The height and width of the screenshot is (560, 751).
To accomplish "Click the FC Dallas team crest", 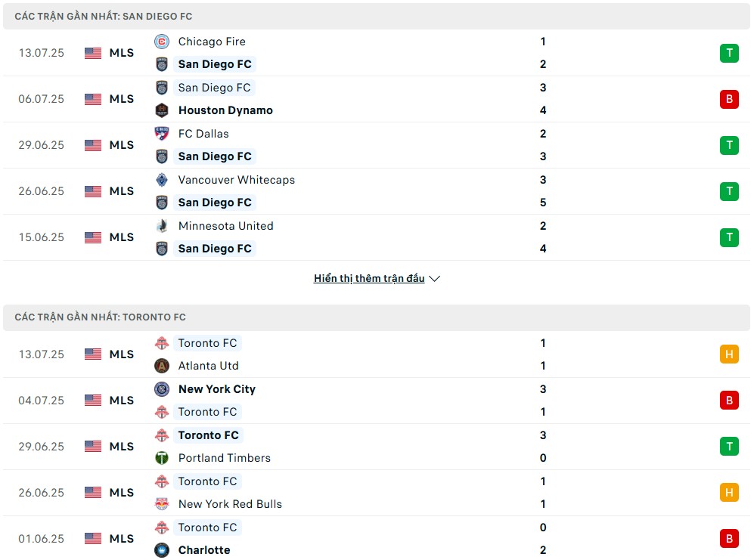I will point(162,134).
